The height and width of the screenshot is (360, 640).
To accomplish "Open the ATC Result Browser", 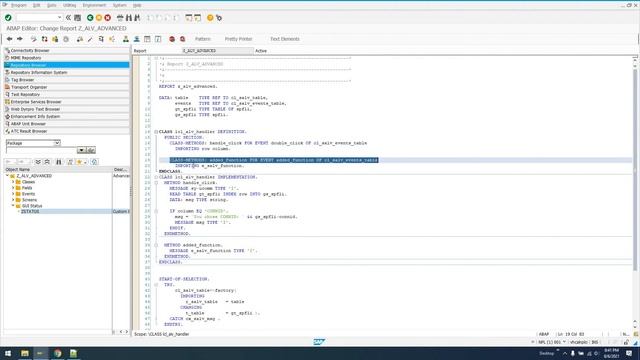I will (67, 131).
